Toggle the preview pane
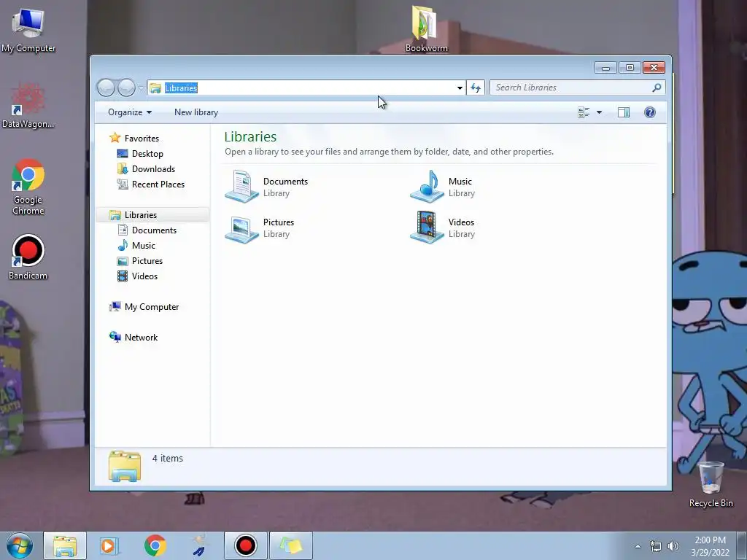Viewport: 747px width, 560px height. 624,112
